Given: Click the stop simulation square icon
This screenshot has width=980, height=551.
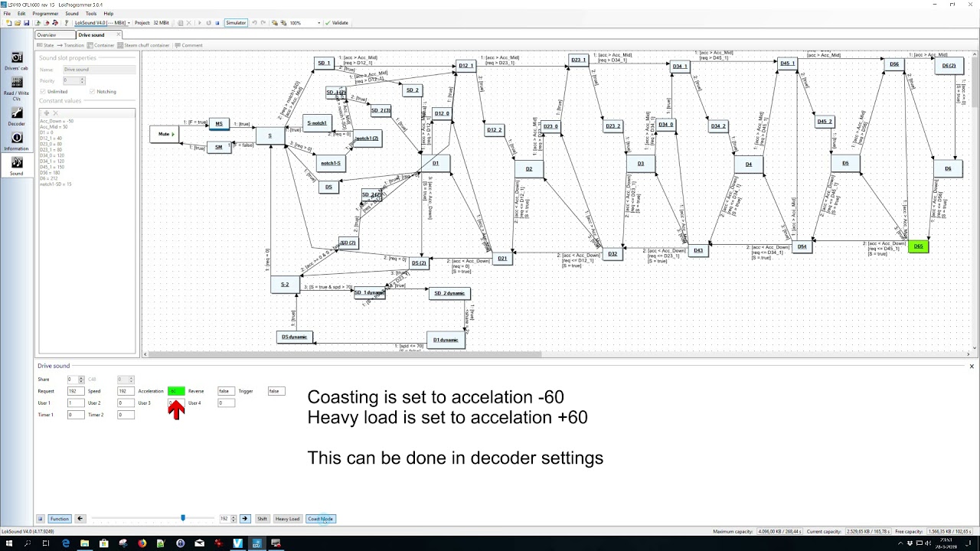Looking at the screenshot, I should [41, 519].
